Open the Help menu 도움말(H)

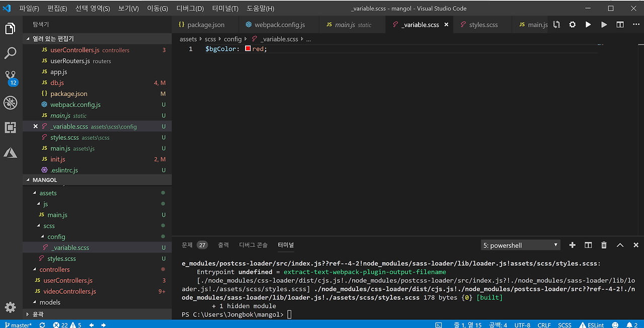261,9
